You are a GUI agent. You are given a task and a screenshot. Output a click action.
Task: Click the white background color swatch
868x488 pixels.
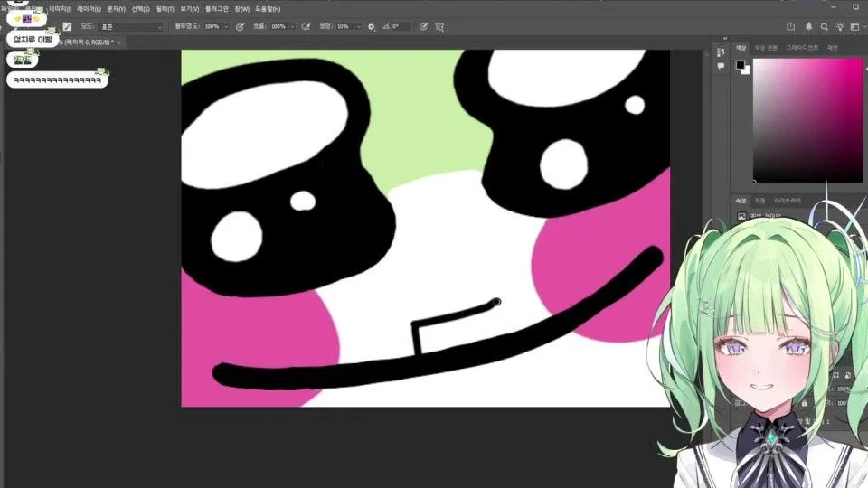(x=747, y=70)
